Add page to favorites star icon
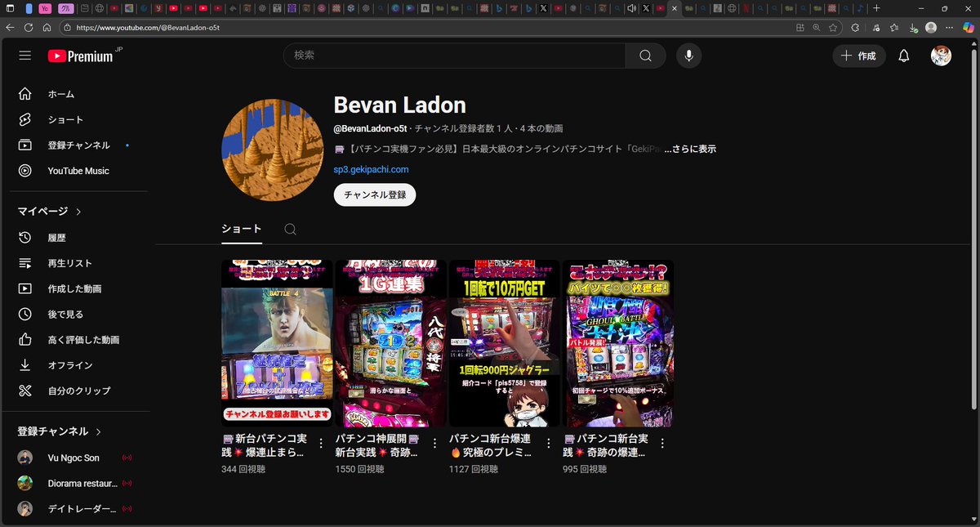 click(832, 27)
